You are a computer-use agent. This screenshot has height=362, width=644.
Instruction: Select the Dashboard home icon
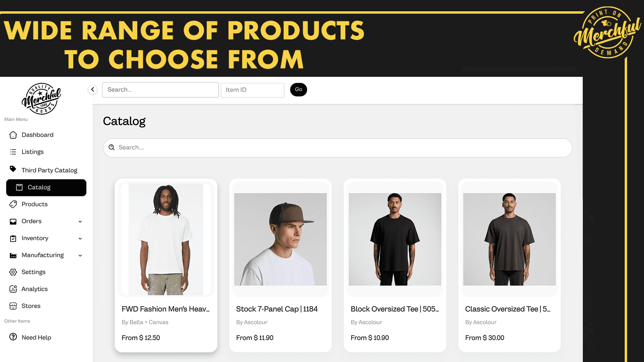tap(13, 135)
